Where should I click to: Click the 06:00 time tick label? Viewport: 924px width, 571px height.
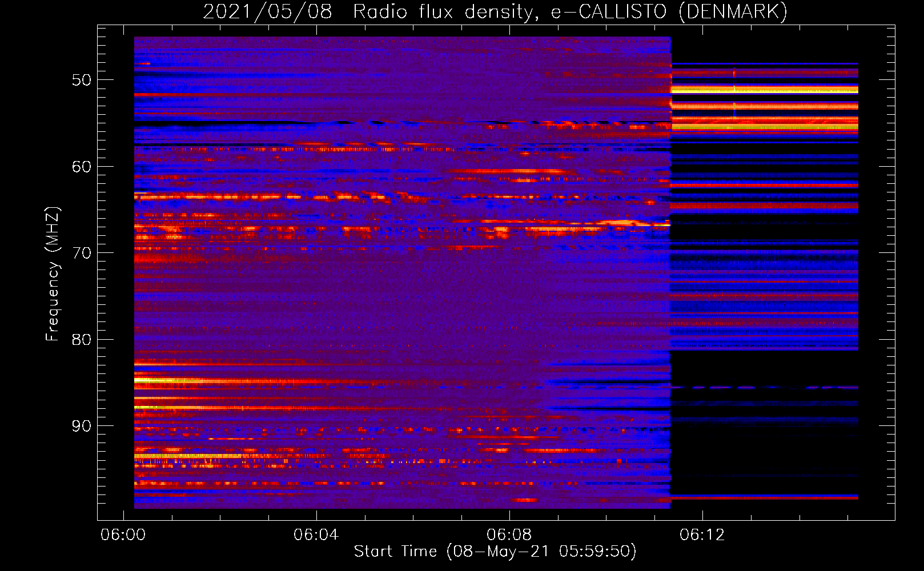(x=123, y=535)
